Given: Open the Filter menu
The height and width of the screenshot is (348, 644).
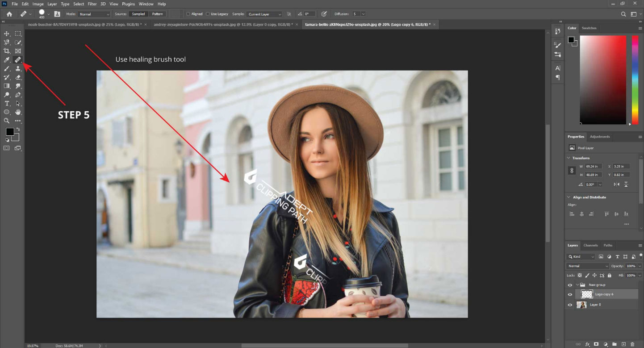Looking at the screenshot, I should pos(92,4).
